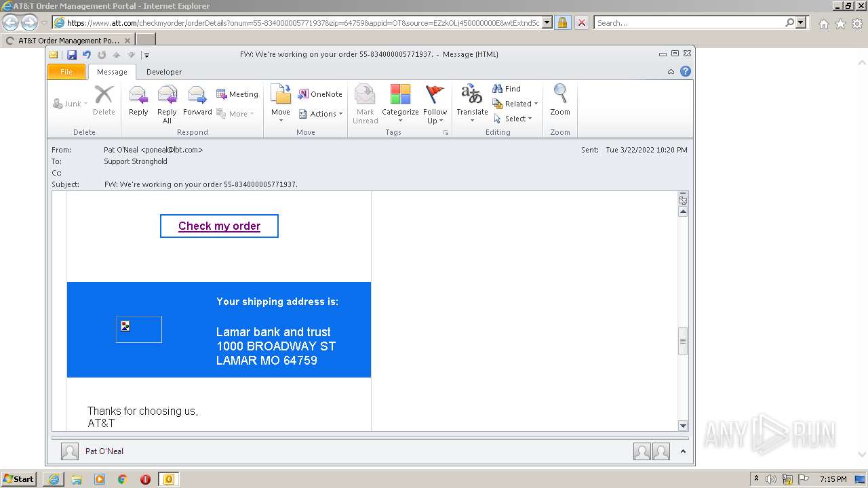
Task: Expand the Tags group dialog launcher
Action: click(x=446, y=133)
